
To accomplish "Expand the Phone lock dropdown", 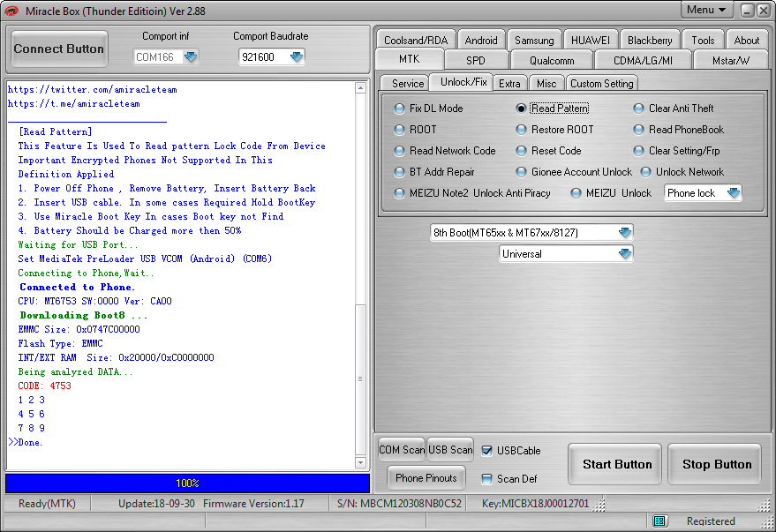I will [x=734, y=193].
